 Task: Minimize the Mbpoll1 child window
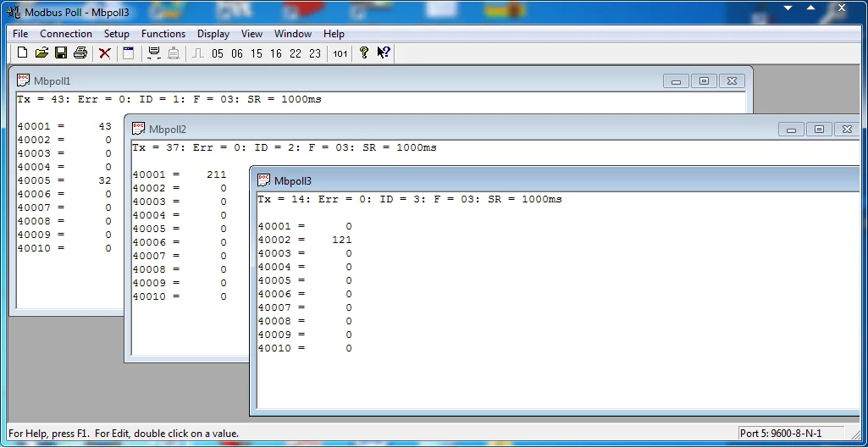676,80
